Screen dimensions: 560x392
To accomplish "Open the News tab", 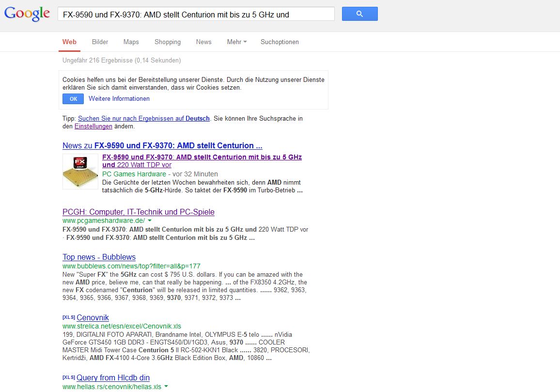I will click(203, 42).
